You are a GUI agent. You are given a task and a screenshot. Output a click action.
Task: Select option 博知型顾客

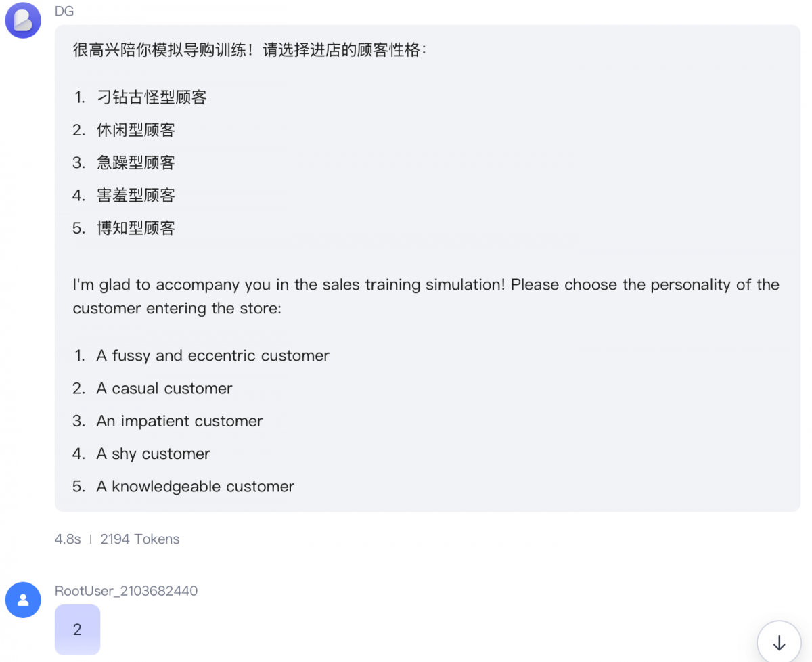(136, 228)
